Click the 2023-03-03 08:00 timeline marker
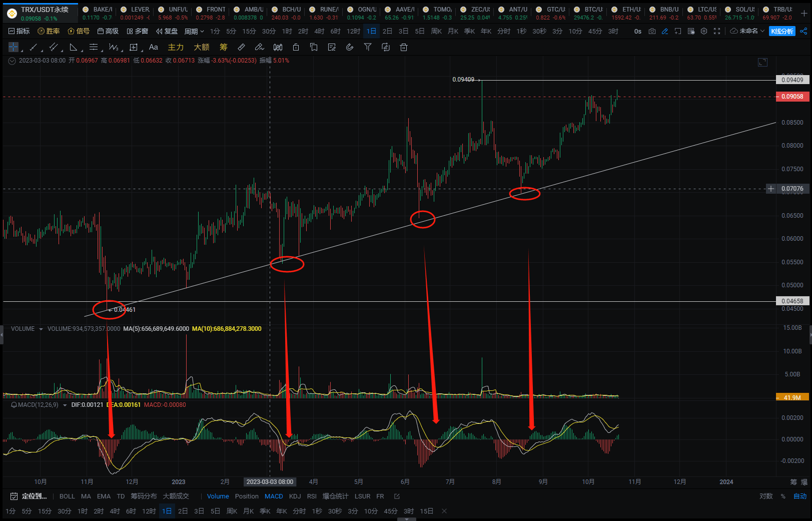812x521 pixels. [270, 482]
